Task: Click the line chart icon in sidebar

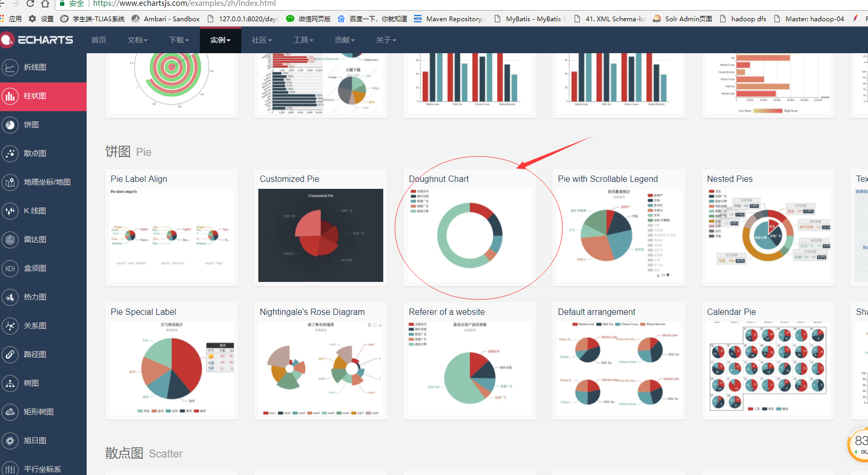Action: (x=10, y=68)
